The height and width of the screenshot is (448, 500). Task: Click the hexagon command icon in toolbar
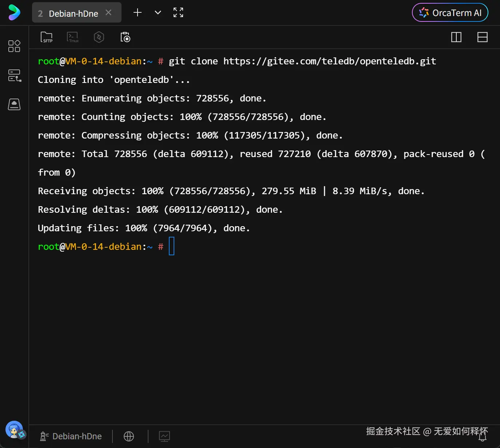coord(99,37)
